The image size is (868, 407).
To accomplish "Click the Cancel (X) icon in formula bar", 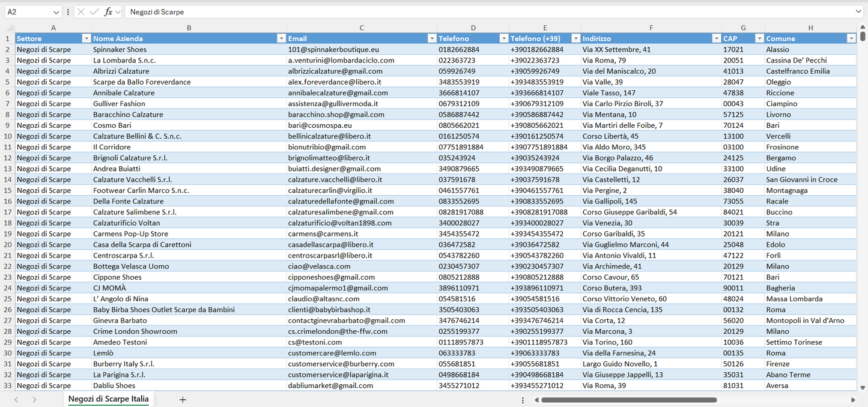I will [x=81, y=12].
